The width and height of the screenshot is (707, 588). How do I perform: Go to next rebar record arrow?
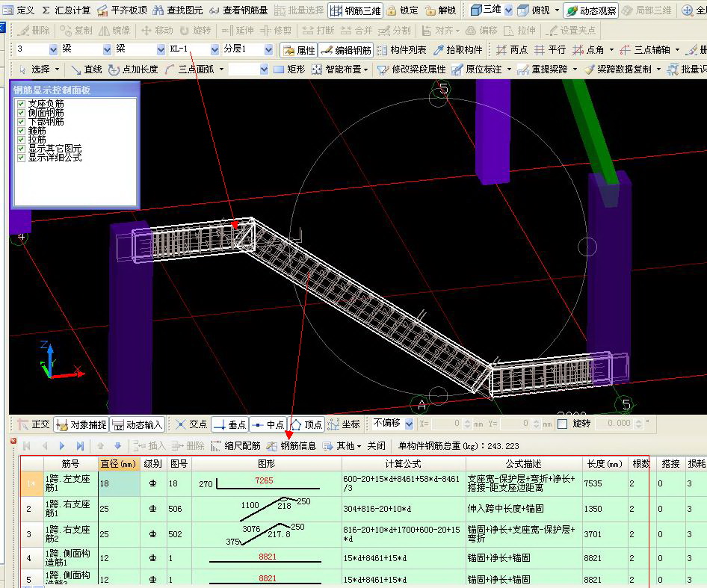coord(62,446)
